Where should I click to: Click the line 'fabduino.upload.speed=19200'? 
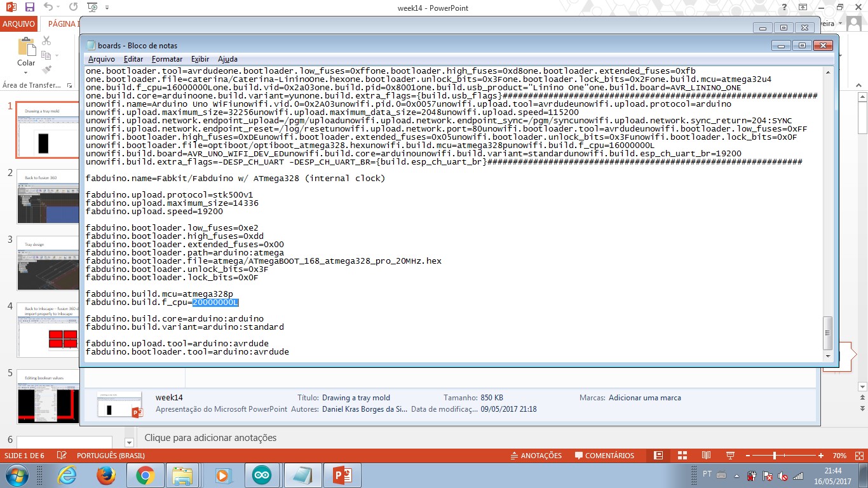tap(154, 212)
